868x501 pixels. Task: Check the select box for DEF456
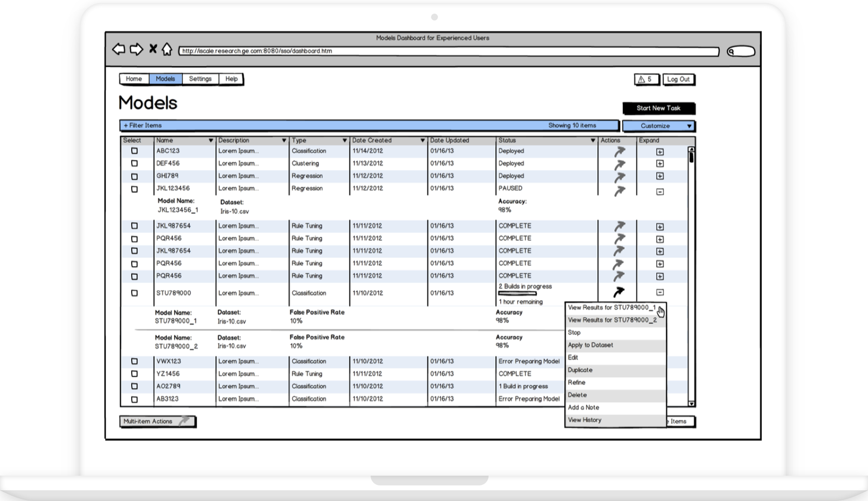[x=135, y=163]
